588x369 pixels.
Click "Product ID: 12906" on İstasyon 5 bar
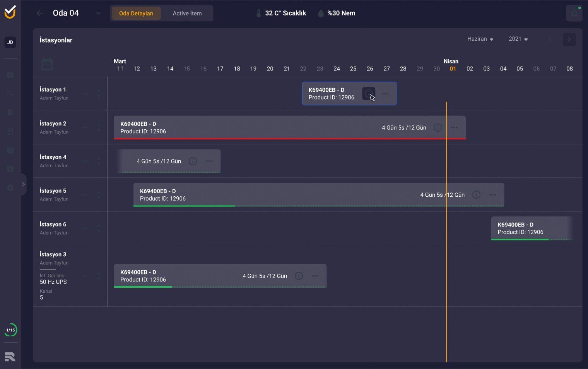tap(163, 199)
